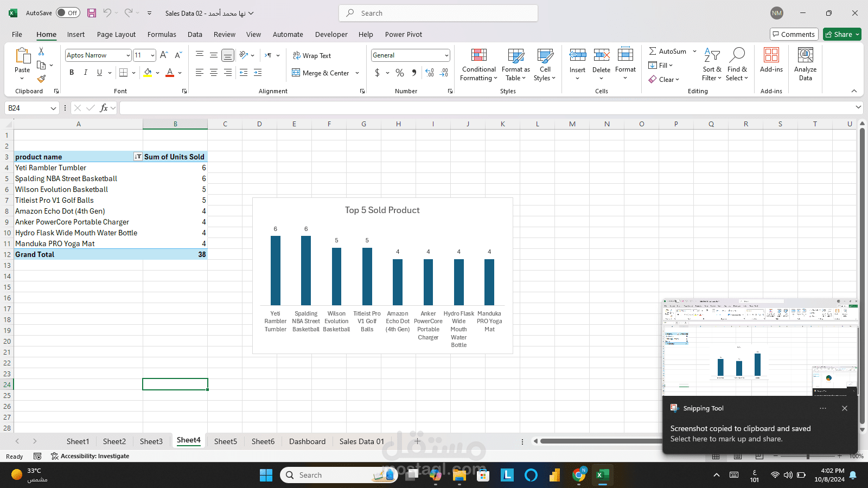The image size is (868, 488).
Task: Open product name filter dropdown in pivot table
Action: coord(138,157)
